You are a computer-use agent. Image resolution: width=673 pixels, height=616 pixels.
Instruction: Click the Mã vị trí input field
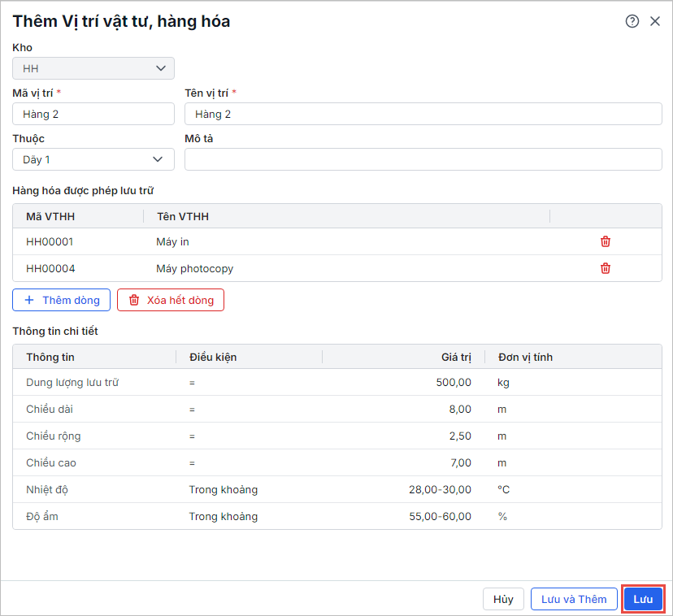coord(93,114)
